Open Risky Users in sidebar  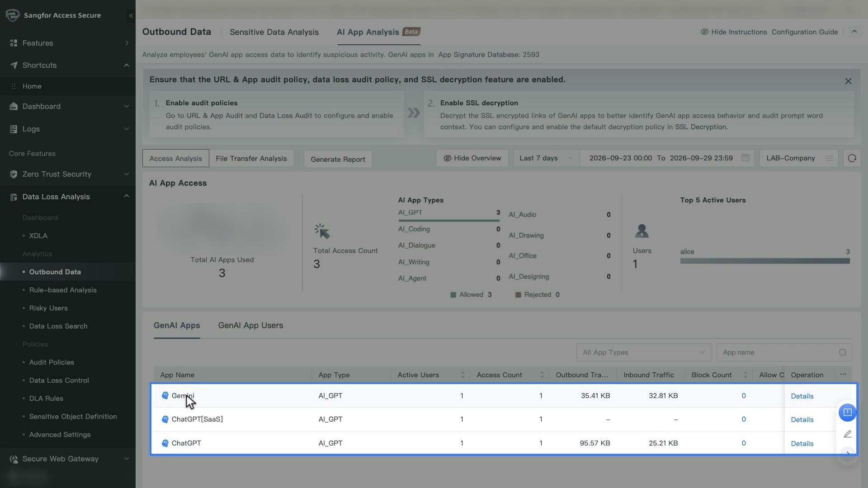click(x=48, y=308)
